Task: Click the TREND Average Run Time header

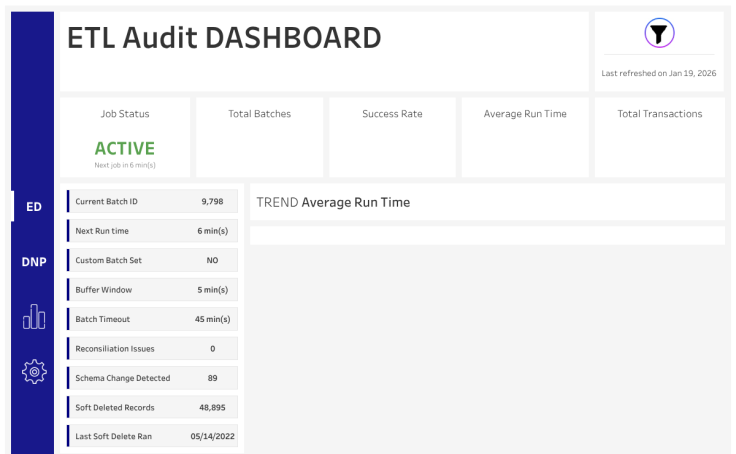Action: [x=334, y=202]
